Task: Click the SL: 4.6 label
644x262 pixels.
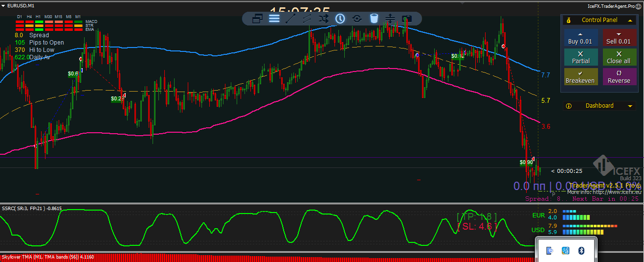Action: pyautogui.click(x=477, y=226)
